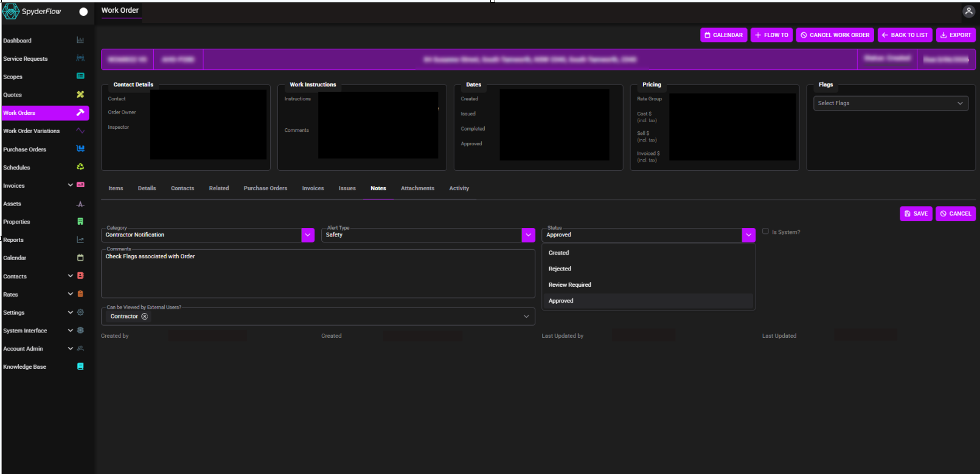Click the Service Requests sidebar icon
Screen dimensions: 980x474
pos(80,58)
